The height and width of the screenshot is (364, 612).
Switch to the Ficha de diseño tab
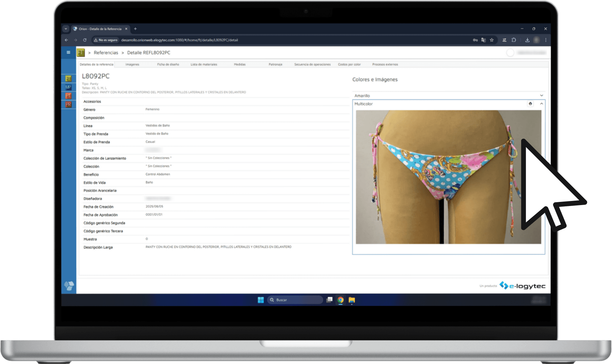click(168, 64)
